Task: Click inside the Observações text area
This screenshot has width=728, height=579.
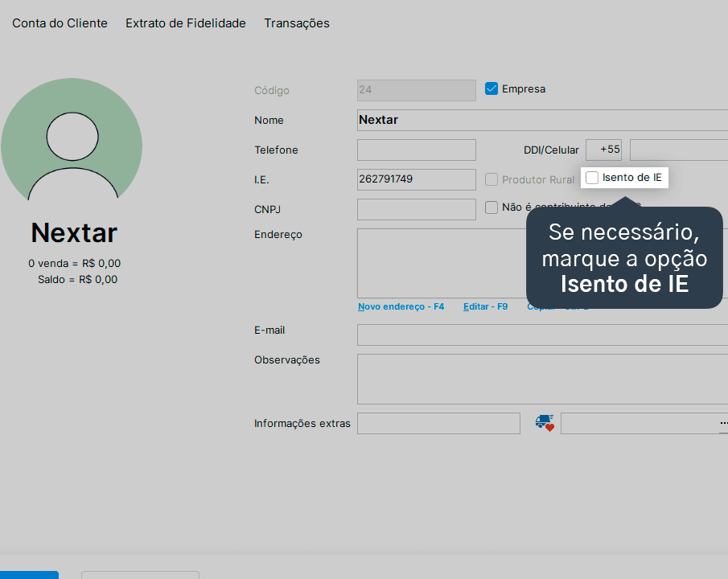Action: click(542, 379)
